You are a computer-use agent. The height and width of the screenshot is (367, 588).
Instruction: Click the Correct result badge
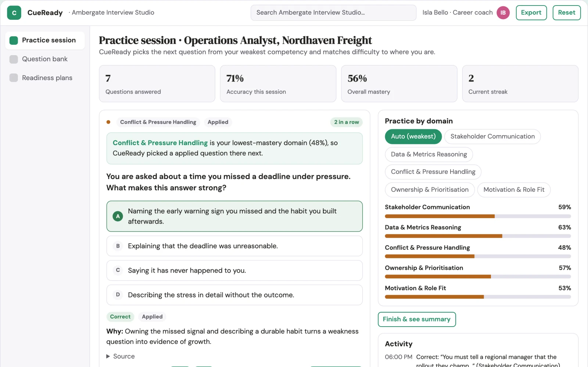coord(120,317)
